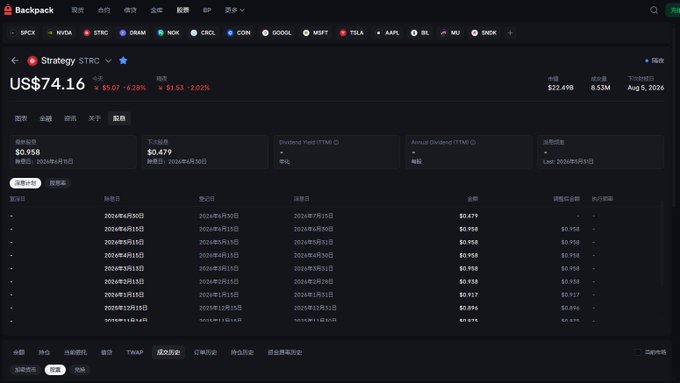Click the Last: 2026年5月31日 card
This screenshot has height=383, width=680.
(x=601, y=152)
